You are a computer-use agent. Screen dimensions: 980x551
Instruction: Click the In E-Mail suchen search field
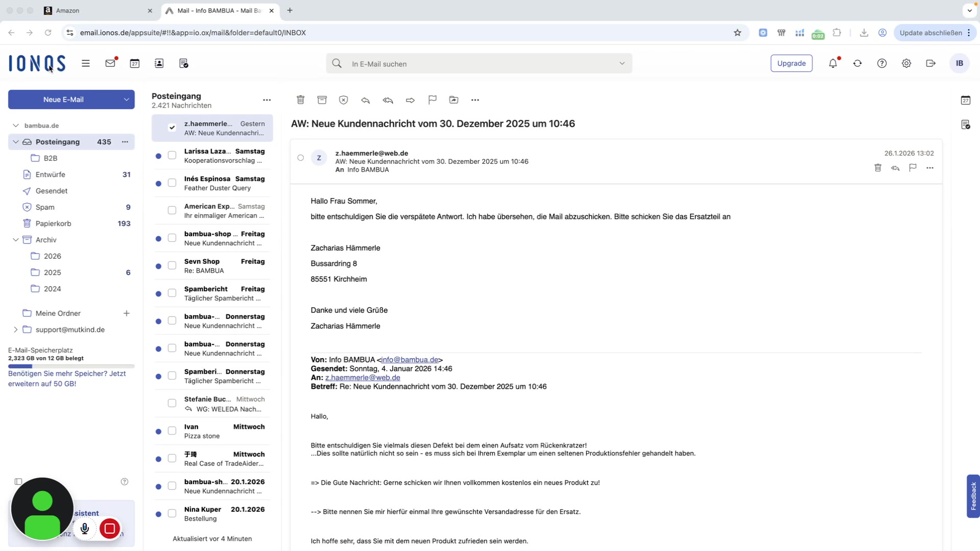click(x=480, y=64)
